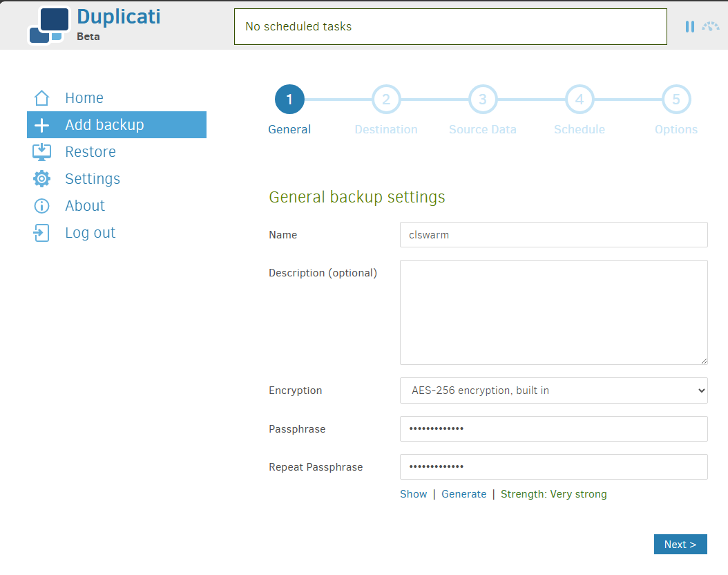
Task: Open the Encryption dropdown menu
Action: 553,390
